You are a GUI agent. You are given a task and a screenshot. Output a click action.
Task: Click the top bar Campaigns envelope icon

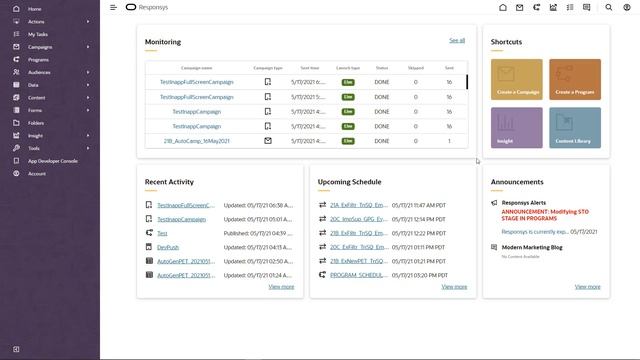(x=520, y=7)
